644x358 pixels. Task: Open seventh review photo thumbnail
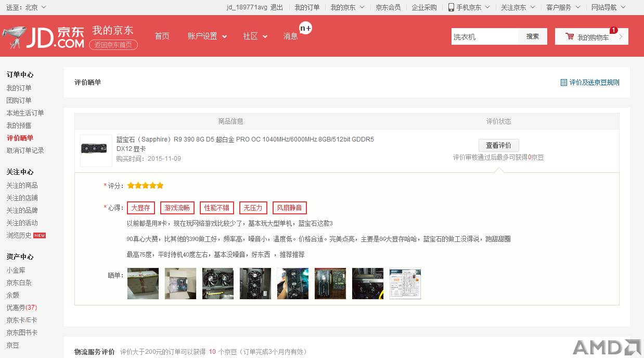(x=368, y=284)
